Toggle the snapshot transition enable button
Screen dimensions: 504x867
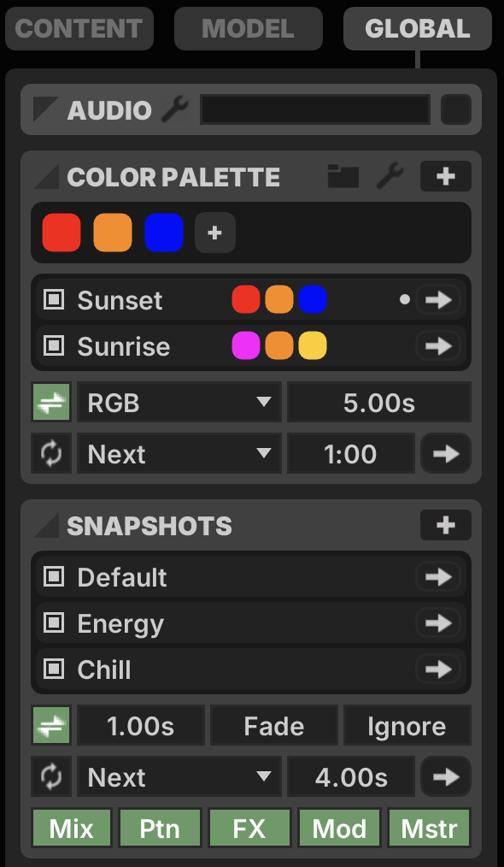pyautogui.click(x=51, y=725)
